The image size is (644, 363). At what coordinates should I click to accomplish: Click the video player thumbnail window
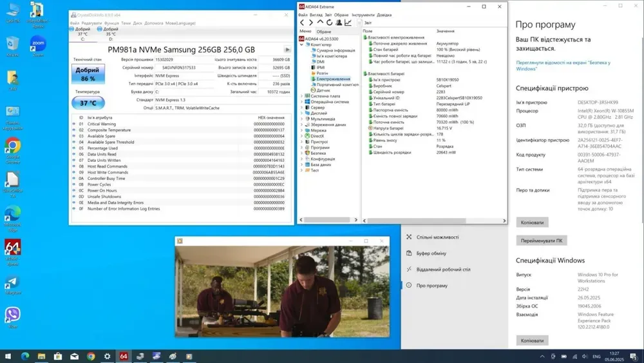pos(282,291)
